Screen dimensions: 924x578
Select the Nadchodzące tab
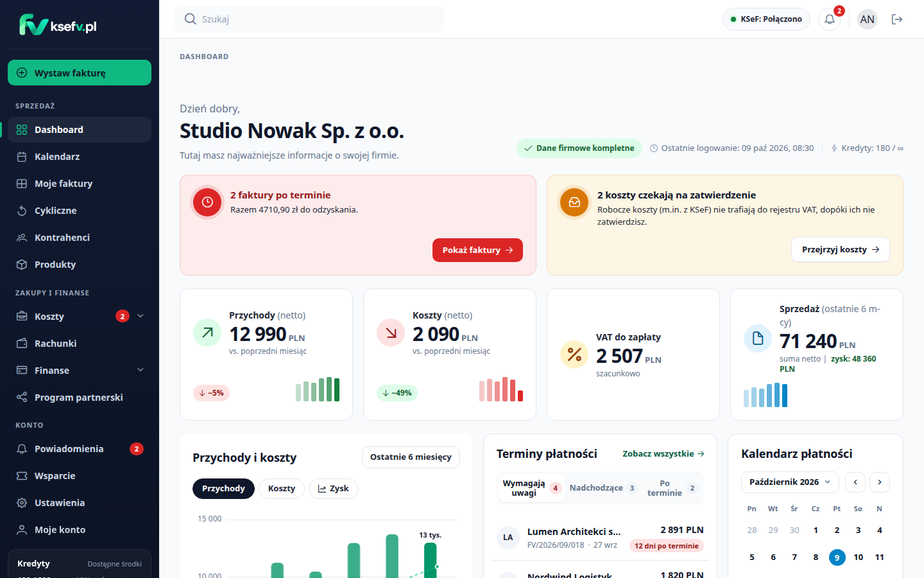coord(603,488)
